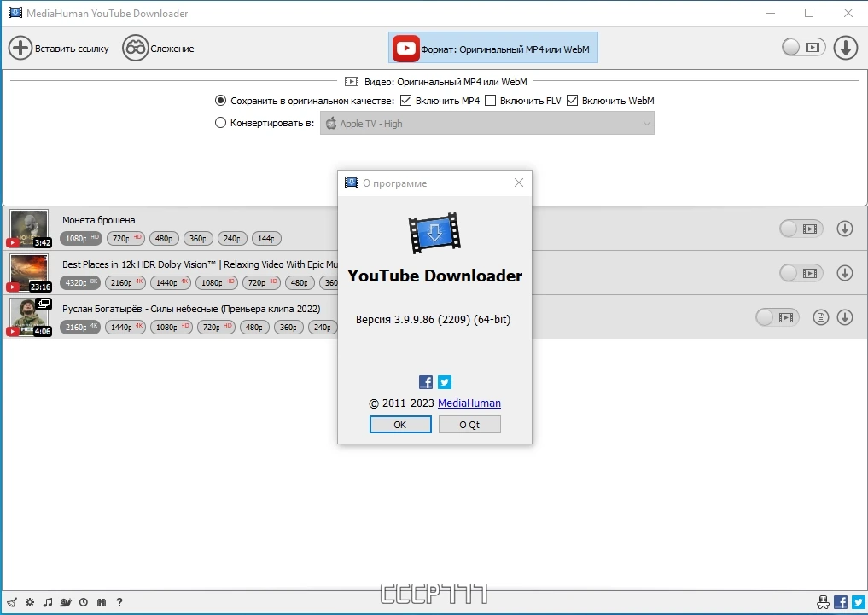Click the Best Places in 12k thumbnail
Screen dimensions: 868x615
(x=29, y=273)
